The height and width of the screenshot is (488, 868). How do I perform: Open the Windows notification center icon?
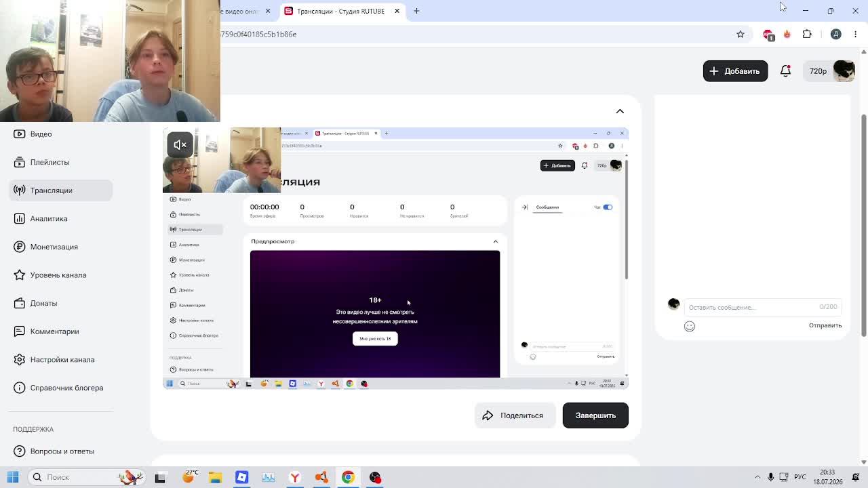(856, 477)
